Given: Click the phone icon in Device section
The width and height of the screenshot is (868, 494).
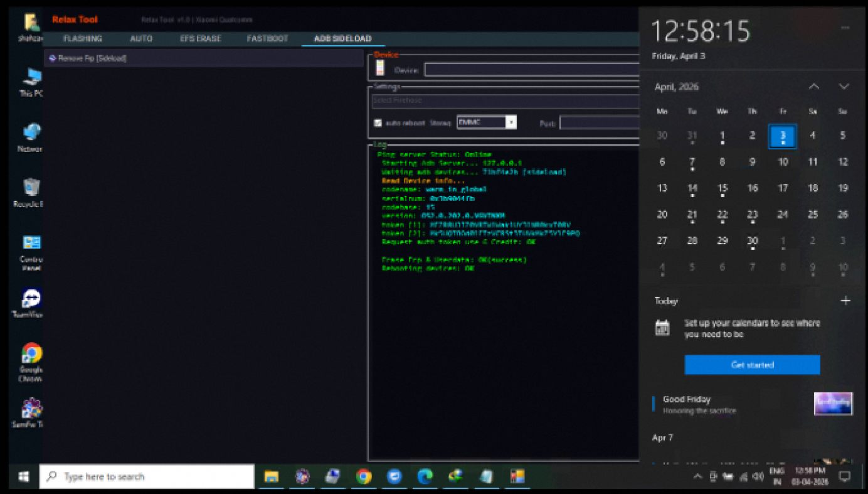Looking at the screenshot, I should pyautogui.click(x=379, y=68).
